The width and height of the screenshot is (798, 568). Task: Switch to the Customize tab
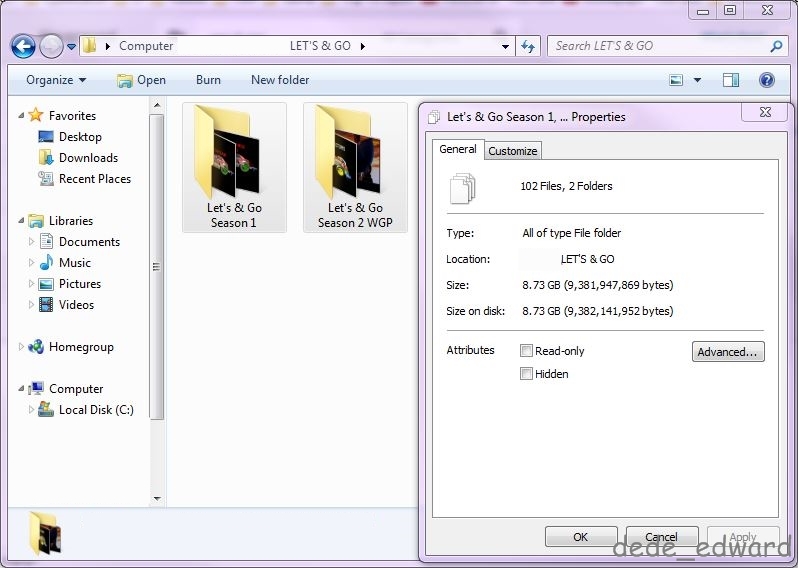click(x=513, y=151)
